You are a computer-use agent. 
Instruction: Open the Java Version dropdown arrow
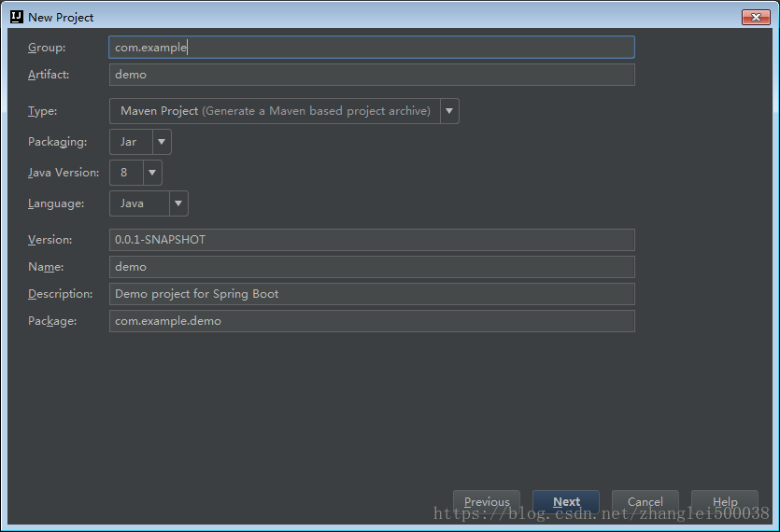pyautogui.click(x=152, y=173)
